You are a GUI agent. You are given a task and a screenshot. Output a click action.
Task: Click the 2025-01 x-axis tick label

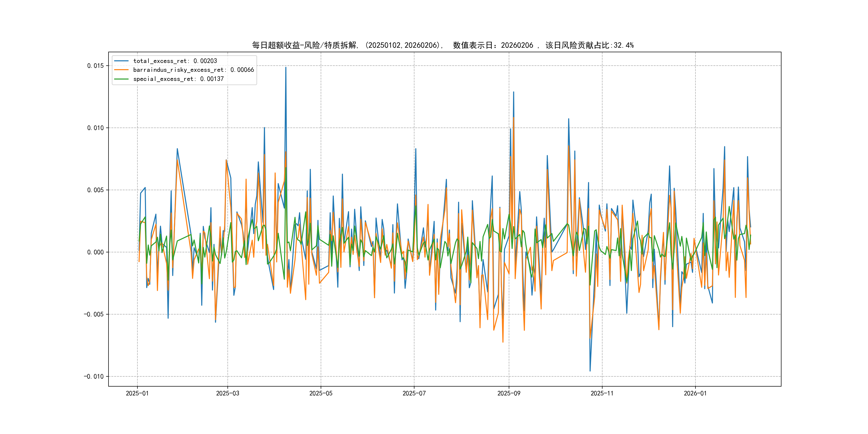137,393
